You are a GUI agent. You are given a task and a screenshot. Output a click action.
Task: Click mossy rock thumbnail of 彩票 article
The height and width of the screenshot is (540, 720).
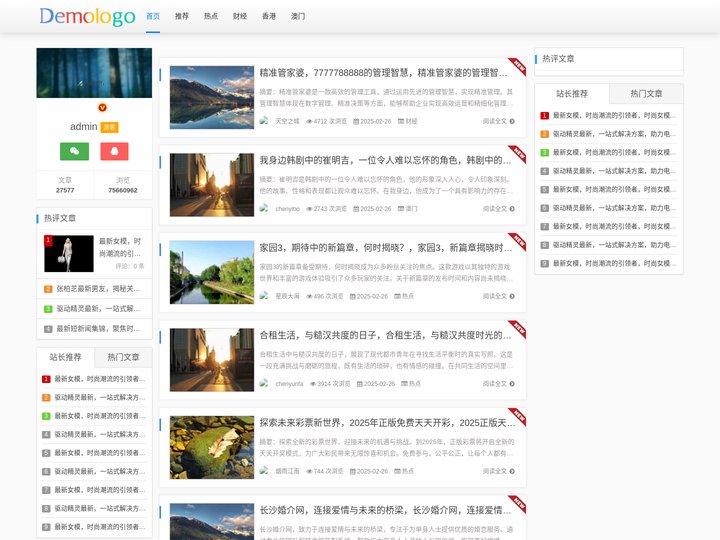tap(212, 448)
